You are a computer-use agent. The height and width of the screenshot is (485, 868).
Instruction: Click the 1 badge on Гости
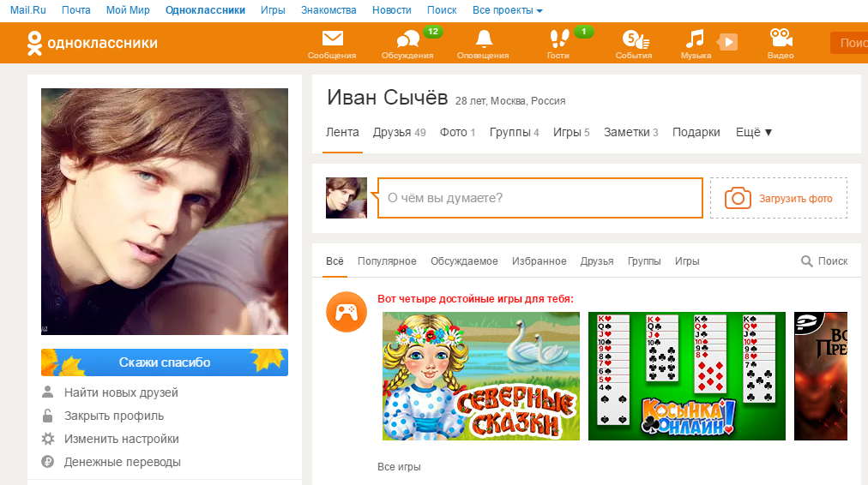pos(583,32)
